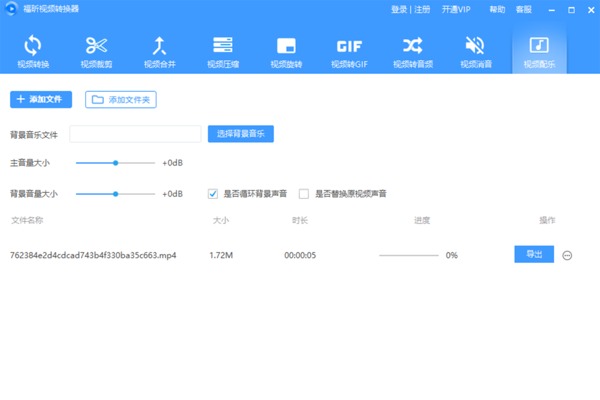600x400 pixels.
Task: Open the 视频转换 video convert tool
Action: click(32, 52)
